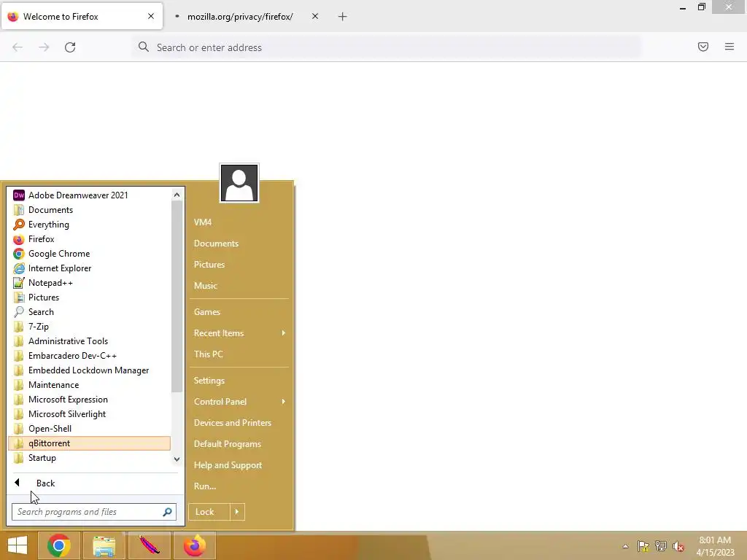Image resolution: width=747 pixels, height=560 pixels.
Task: Expand the Open-Shell folder
Action: [x=89, y=429]
